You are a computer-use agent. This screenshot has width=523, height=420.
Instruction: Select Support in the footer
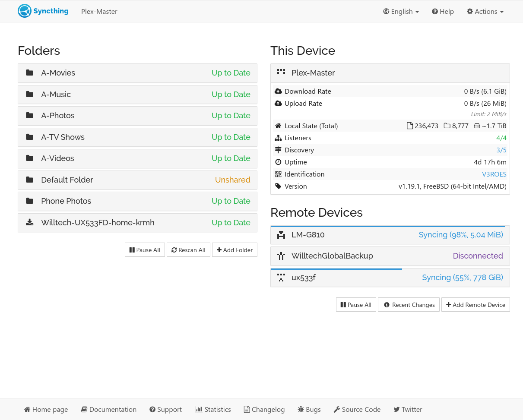point(165,409)
